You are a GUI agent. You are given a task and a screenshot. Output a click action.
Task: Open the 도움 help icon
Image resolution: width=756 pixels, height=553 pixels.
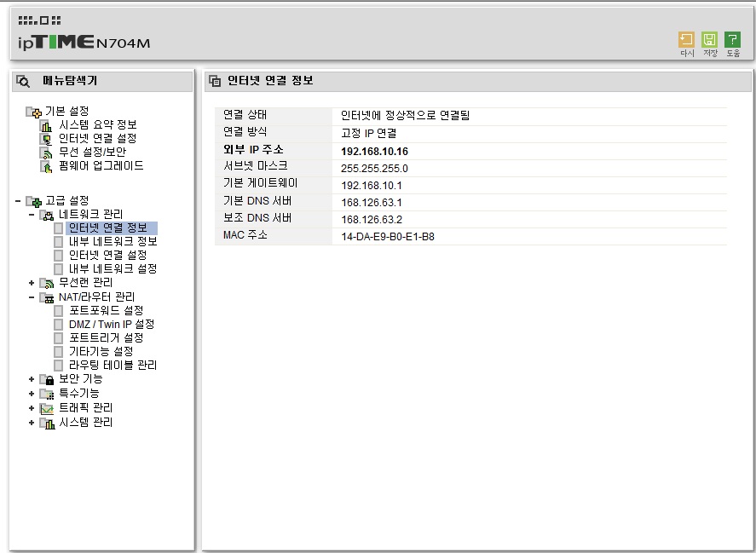click(x=732, y=39)
